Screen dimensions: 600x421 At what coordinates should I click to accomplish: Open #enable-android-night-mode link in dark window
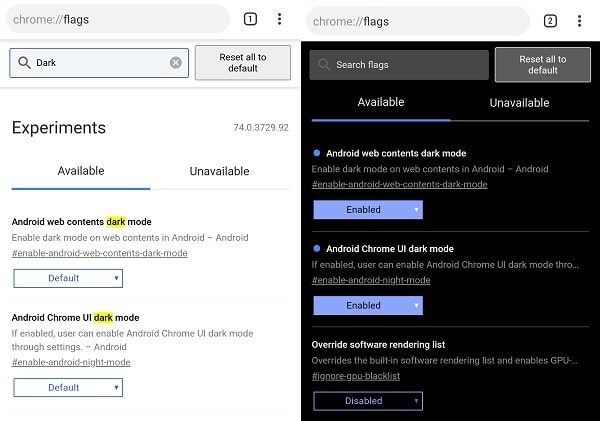click(x=371, y=280)
